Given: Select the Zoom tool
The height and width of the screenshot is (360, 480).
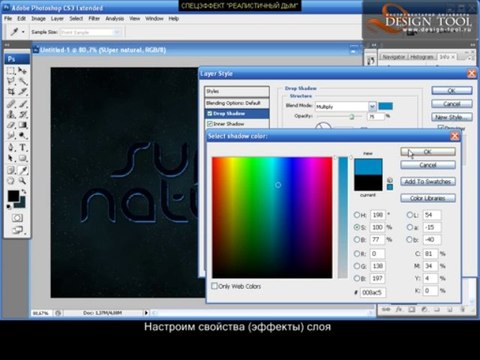Looking at the screenshot, I should (23, 181).
